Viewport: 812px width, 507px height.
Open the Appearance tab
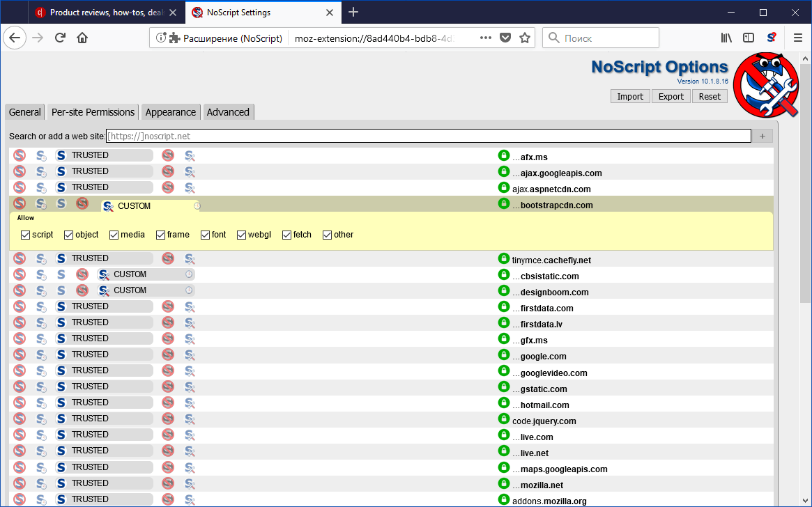click(x=170, y=112)
